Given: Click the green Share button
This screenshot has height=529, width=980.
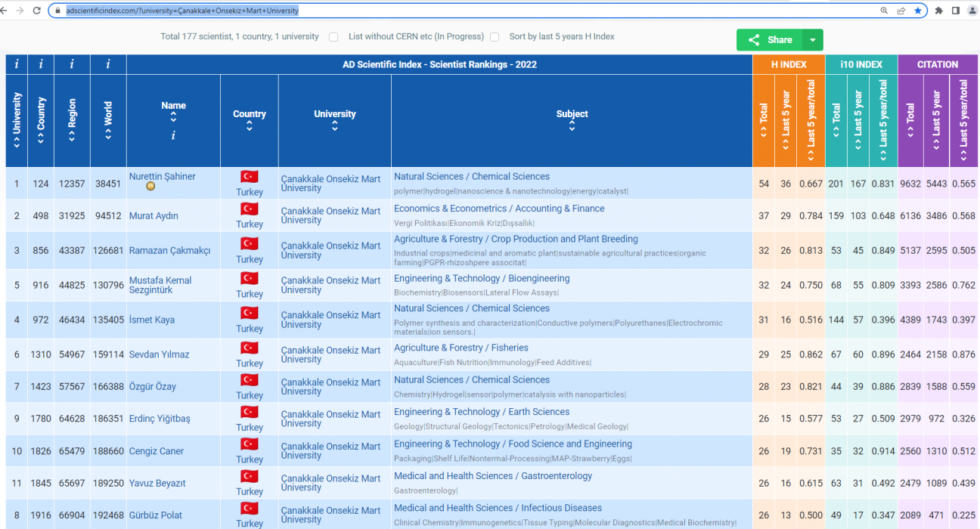Looking at the screenshot, I should tap(770, 40).
